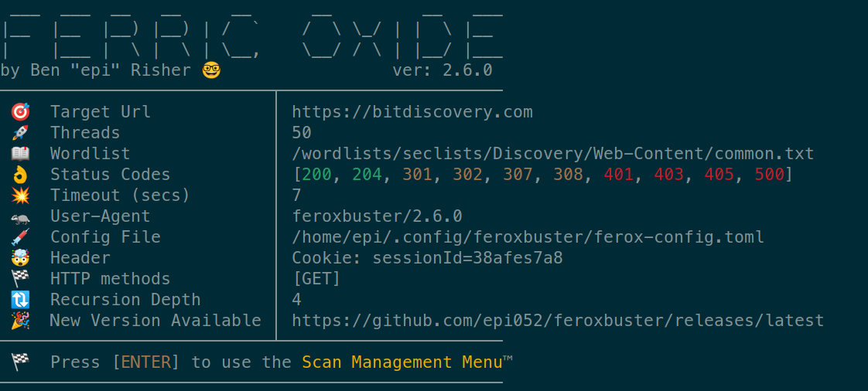This screenshot has height=391, width=868.
Task: Click the red 500 status code
Action: (769, 175)
